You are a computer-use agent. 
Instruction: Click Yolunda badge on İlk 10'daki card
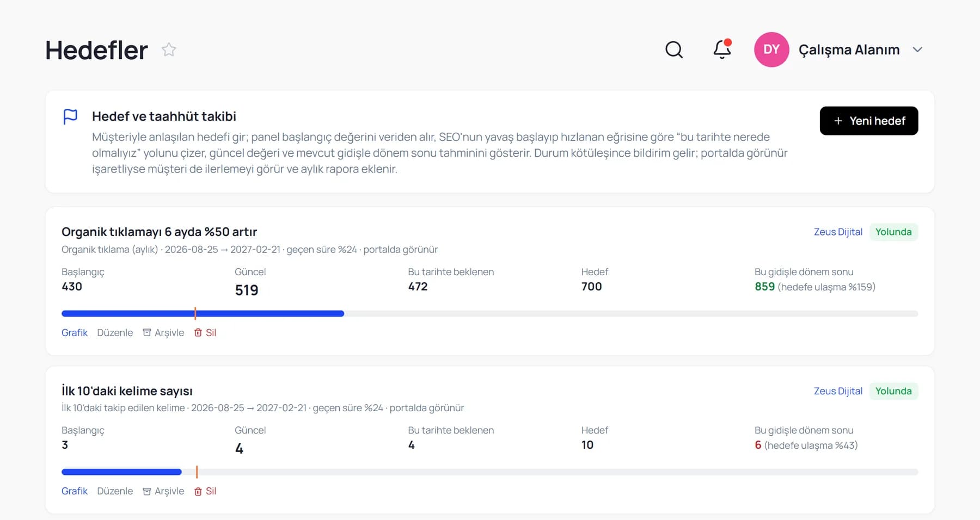point(893,391)
